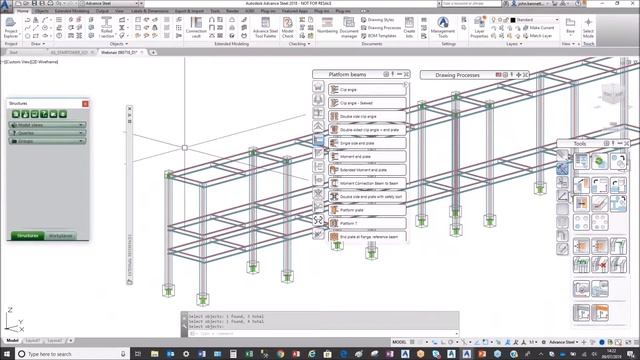
Task: Select the Platform plate connection
Action: [367, 210]
